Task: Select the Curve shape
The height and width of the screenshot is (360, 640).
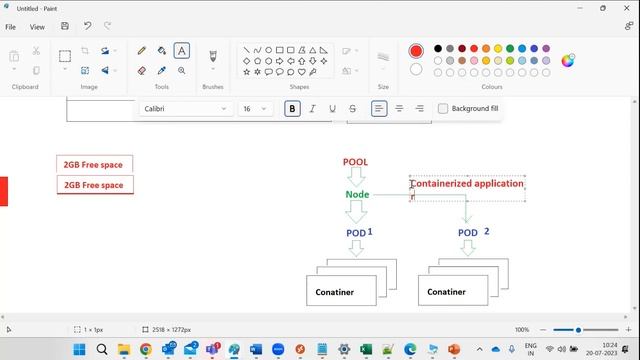Action: coord(258,50)
